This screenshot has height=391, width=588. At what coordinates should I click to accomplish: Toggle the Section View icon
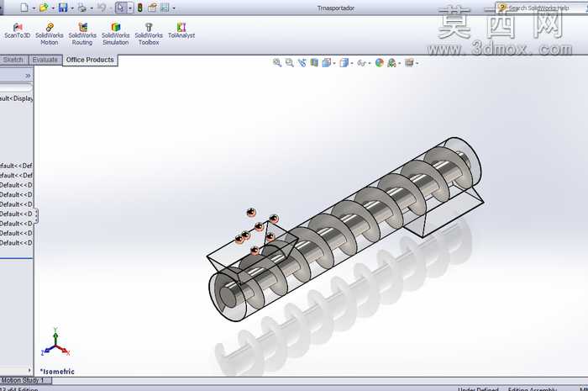tap(314, 63)
